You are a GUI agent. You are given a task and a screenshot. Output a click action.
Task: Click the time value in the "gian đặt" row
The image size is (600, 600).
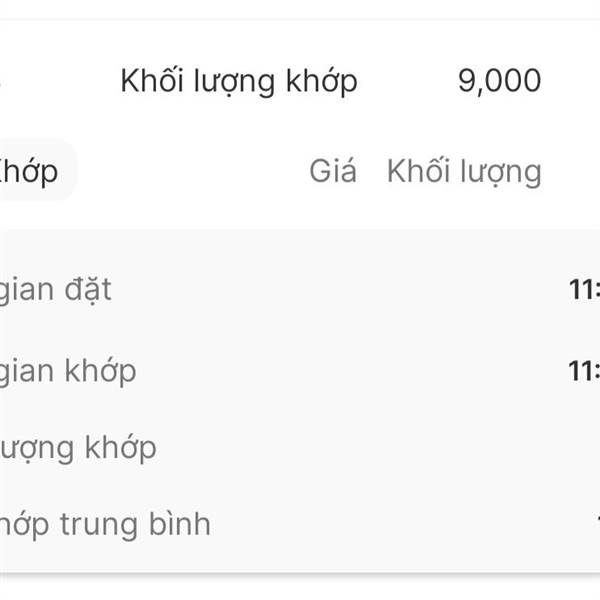point(585,290)
